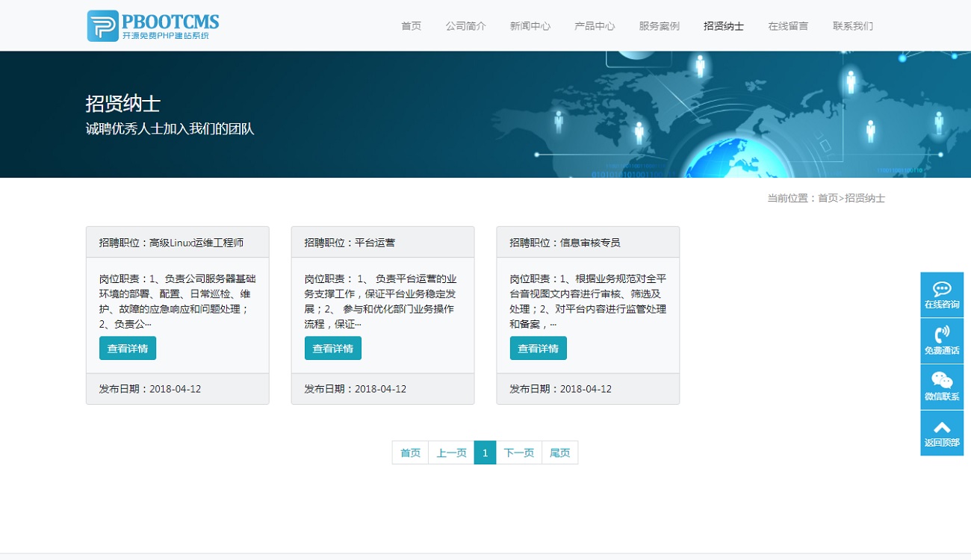971x560 pixels.
Task: Open 公司简介 menu item
Action: [465, 26]
